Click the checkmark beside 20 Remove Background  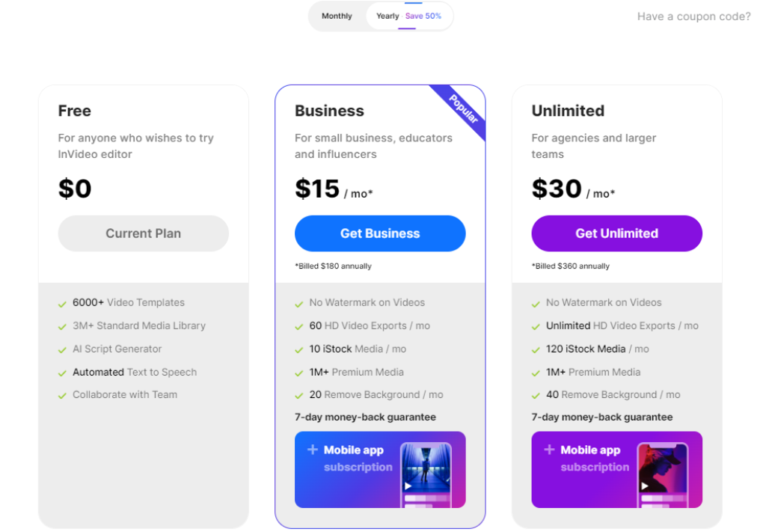(299, 394)
